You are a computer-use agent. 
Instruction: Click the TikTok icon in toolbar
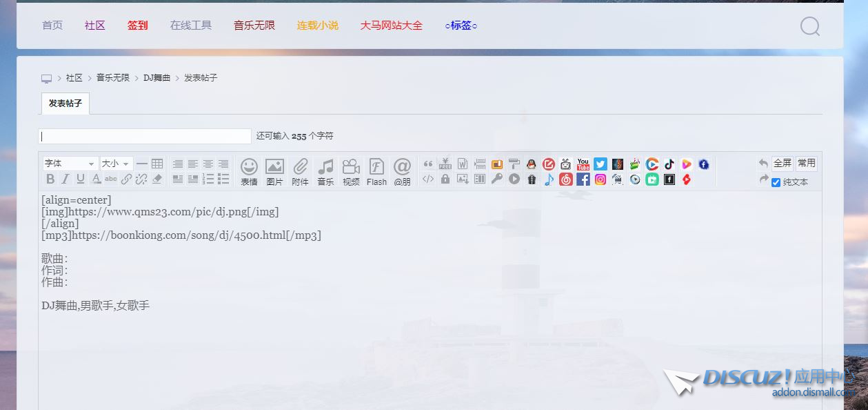pos(669,164)
